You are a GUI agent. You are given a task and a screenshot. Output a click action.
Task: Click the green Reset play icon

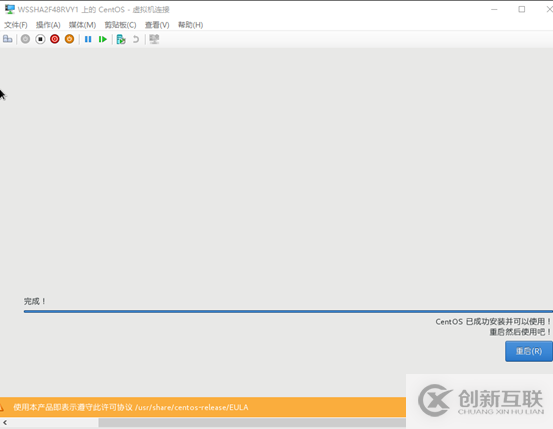(x=103, y=39)
